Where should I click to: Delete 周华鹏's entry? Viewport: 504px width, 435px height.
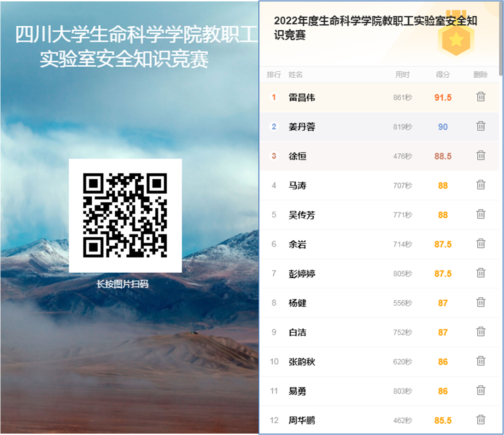click(481, 420)
